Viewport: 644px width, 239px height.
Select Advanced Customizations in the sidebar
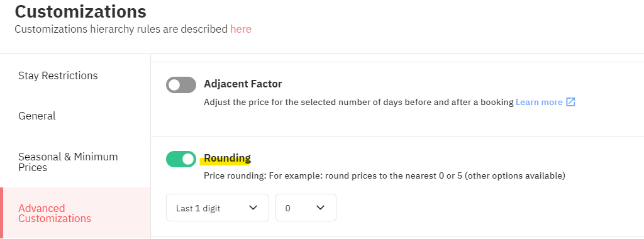pos(55,213)
